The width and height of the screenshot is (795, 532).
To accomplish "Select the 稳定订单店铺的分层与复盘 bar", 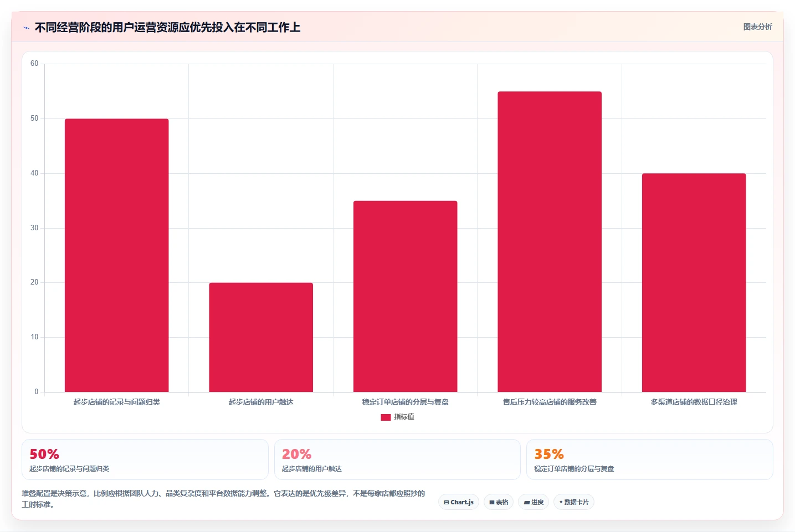I will coord(405,296).
